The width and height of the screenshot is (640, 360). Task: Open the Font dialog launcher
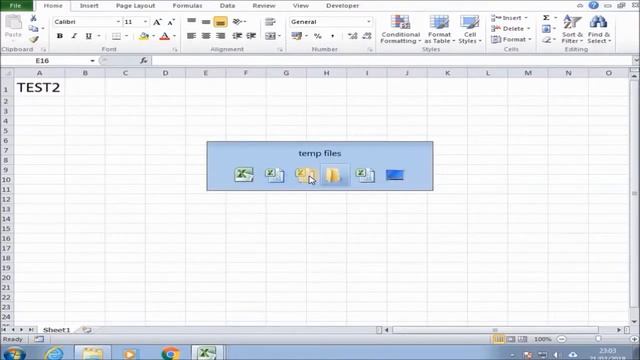tap(175, 49)
